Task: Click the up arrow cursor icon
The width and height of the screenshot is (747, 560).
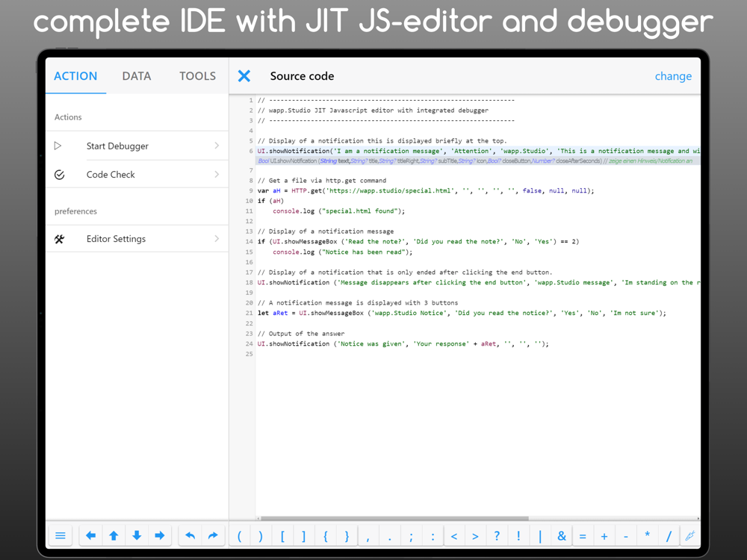Action: point(114,535)
